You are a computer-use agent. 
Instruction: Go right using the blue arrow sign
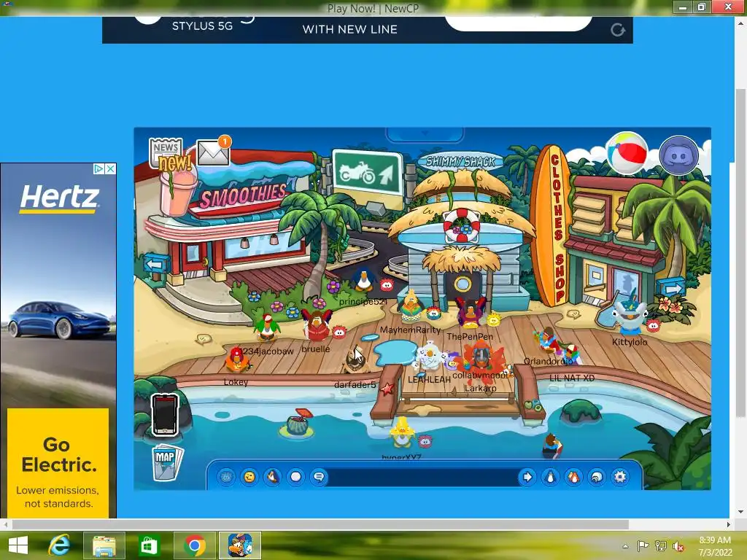tap(671, 288)
